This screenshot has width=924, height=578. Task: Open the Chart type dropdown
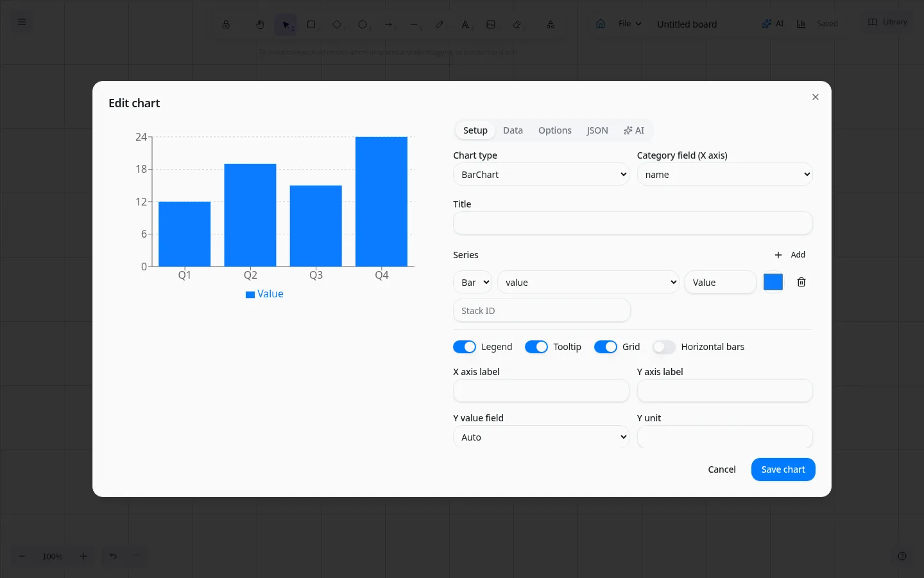click(x=541, y=175)
